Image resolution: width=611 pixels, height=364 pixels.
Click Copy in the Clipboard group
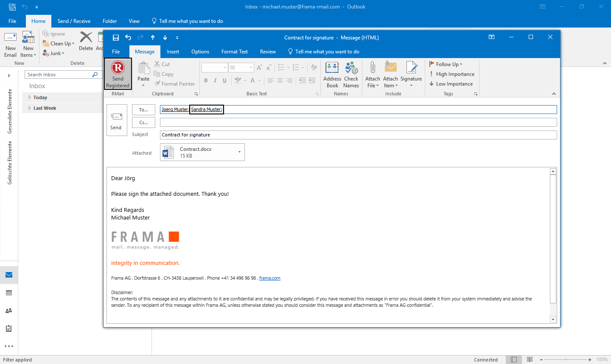coord(164,74)
